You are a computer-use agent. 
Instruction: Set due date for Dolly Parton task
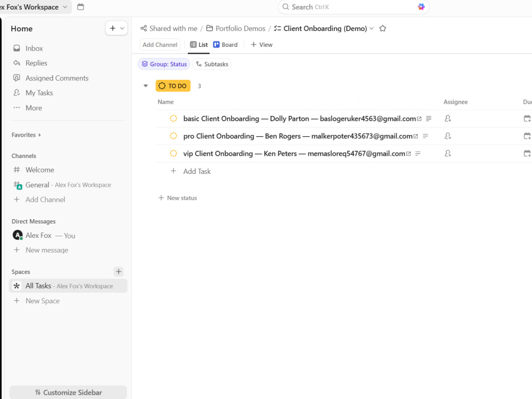[x=527, y=119]
